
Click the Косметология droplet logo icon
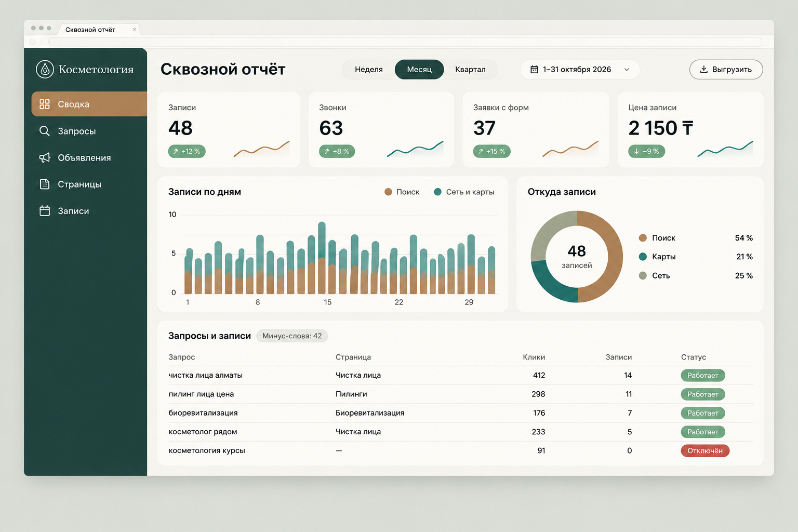[45, 69]
